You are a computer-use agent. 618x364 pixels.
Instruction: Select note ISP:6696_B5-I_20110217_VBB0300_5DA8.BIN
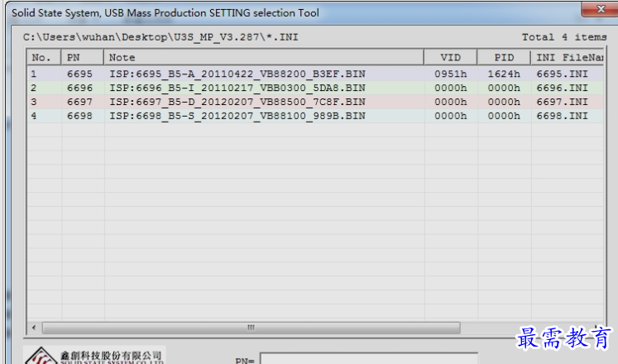(x=237, y=88)
